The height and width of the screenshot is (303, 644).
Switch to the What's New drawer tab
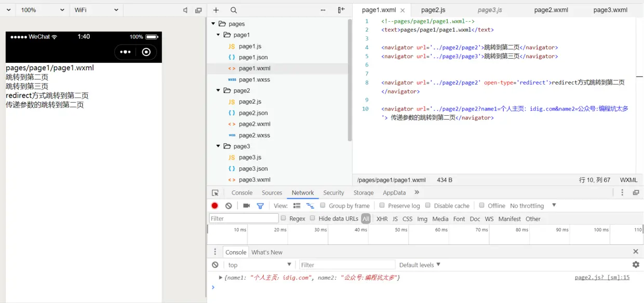267,252
